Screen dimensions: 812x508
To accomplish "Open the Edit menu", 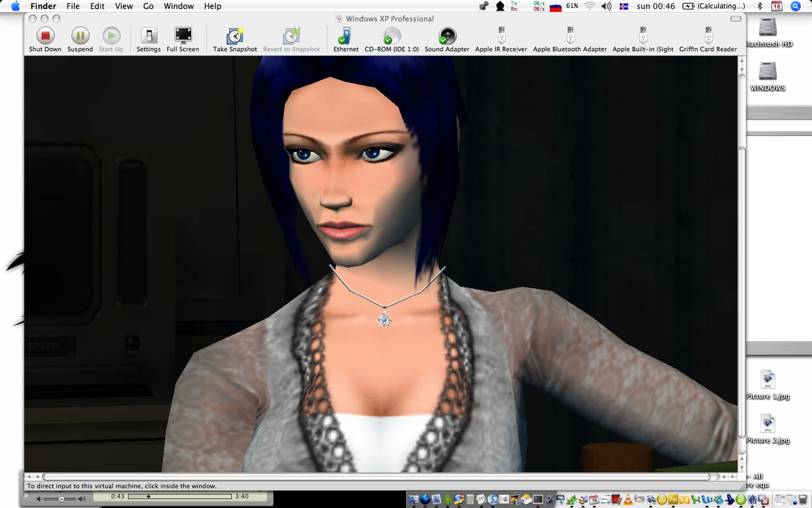I will [98, 6].
